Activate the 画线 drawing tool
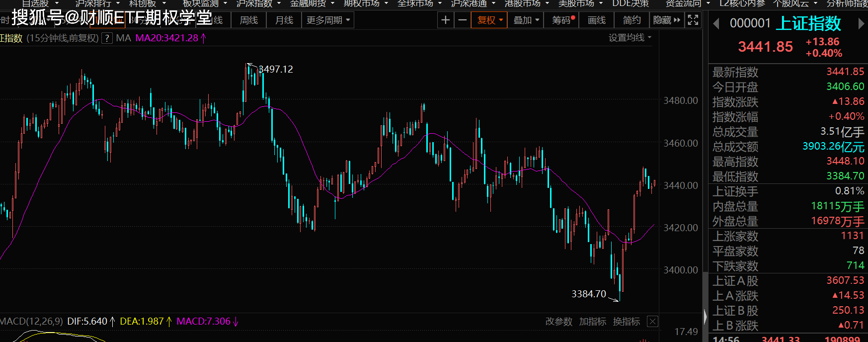This screenshot has width=868, height=342. tap(597, 20)
